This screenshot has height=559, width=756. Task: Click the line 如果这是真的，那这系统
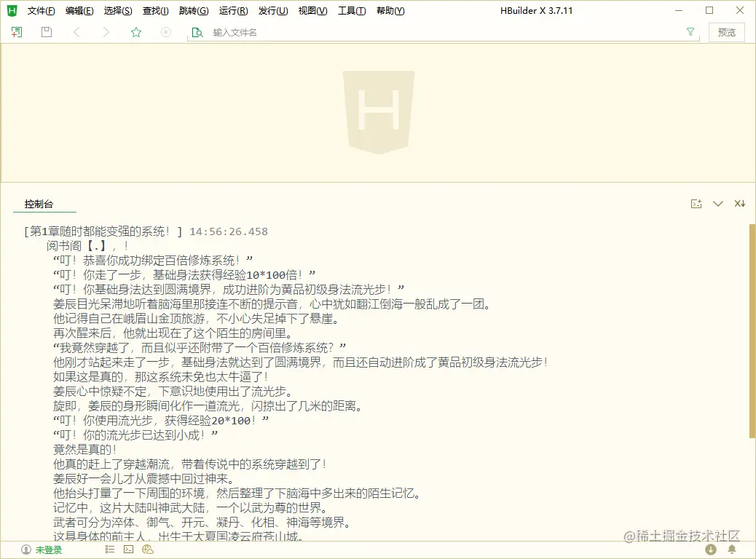[x=161, y=377]
